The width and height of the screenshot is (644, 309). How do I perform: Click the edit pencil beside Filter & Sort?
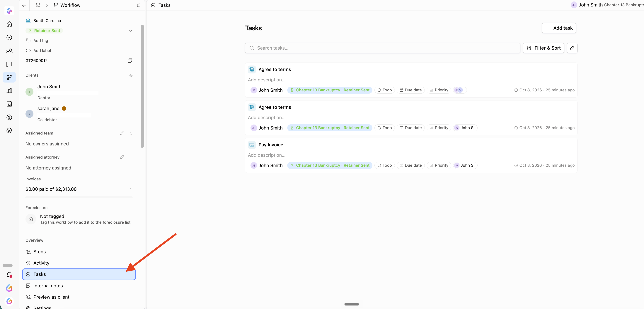point(572,48)
